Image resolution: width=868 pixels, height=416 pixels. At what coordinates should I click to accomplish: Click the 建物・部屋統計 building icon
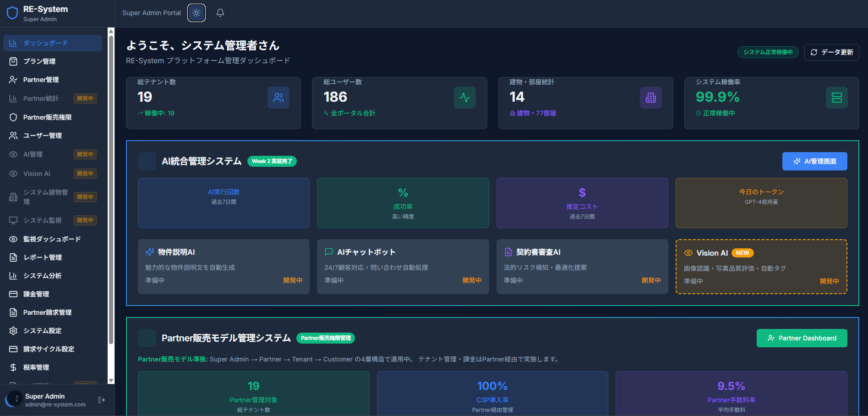(x=651, y=98)
